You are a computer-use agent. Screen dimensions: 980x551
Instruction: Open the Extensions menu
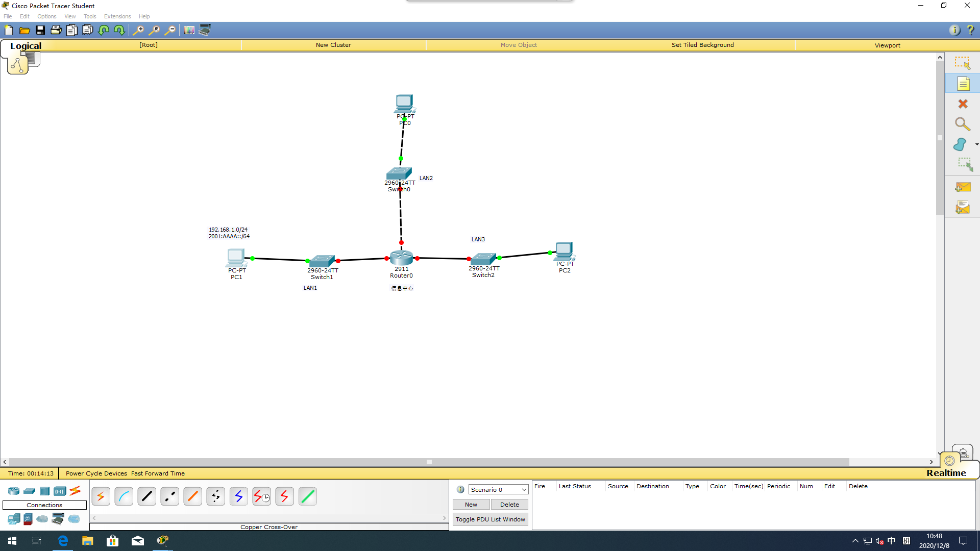tap(117, 16)
